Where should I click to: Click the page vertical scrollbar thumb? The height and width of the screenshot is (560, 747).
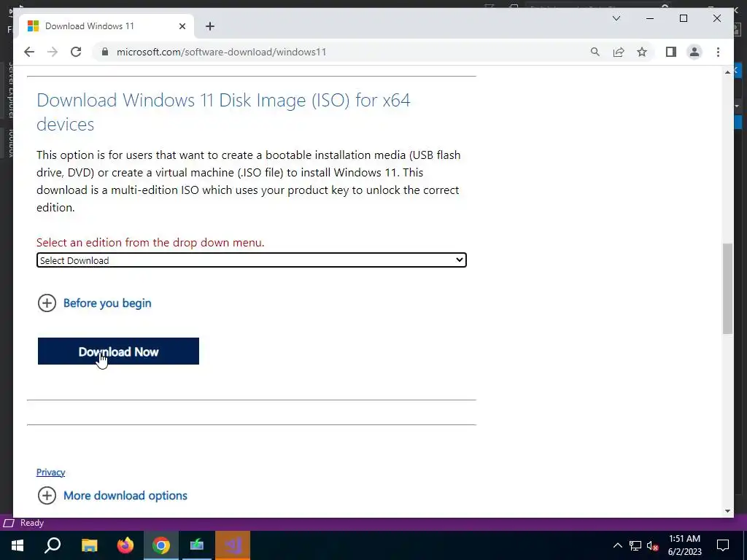tap(727, 289)
